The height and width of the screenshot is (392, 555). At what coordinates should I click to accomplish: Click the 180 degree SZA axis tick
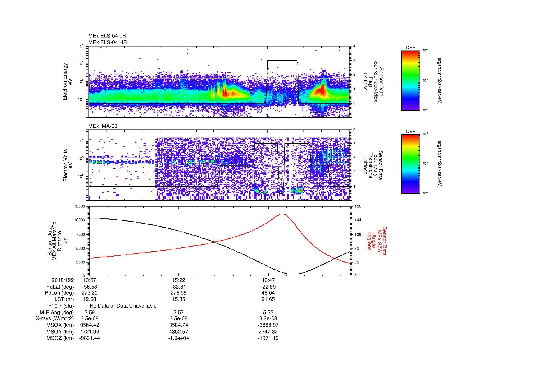(x=358, y=206)
